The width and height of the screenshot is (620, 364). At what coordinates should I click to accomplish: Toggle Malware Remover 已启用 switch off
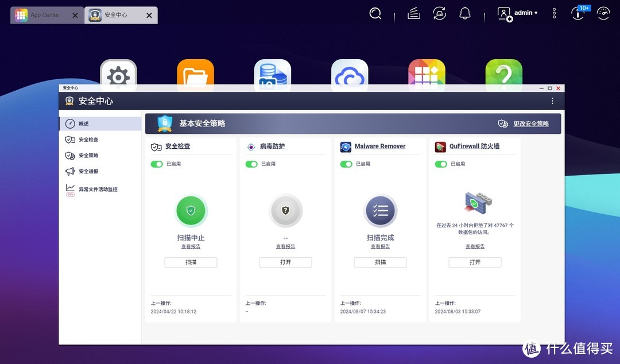[346, 164]
